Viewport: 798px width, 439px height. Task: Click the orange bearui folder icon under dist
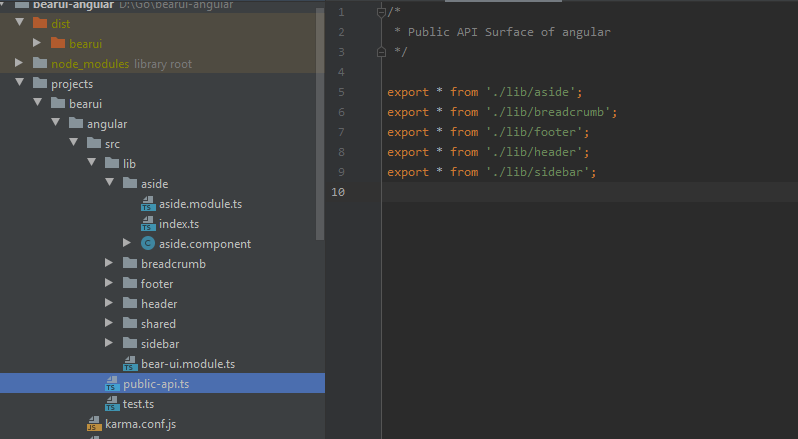coord(58,43)
